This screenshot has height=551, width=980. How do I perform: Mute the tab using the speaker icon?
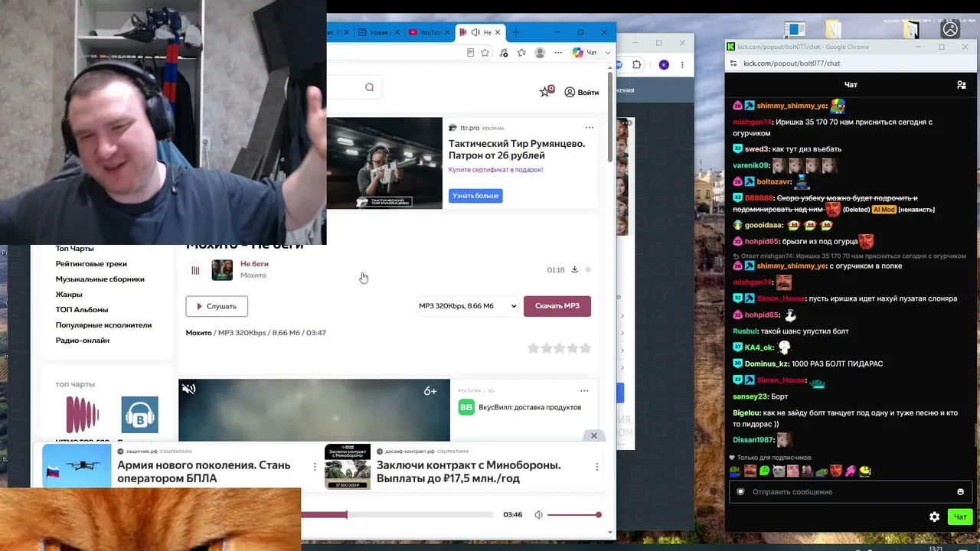pos(475,32)
